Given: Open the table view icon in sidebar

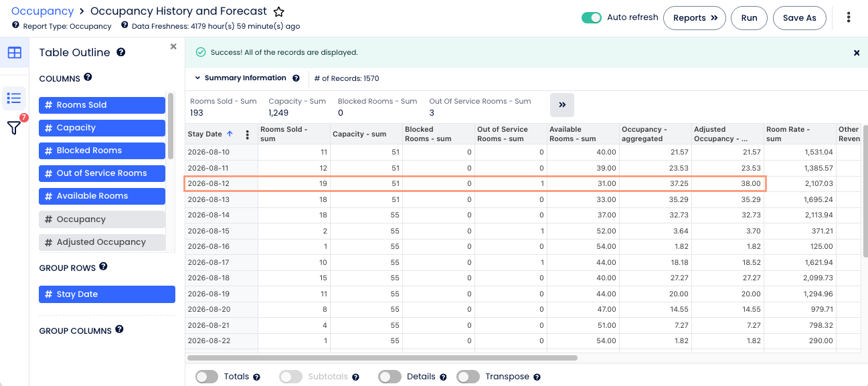Looking at the screenshot, I should tap(14, 52).
